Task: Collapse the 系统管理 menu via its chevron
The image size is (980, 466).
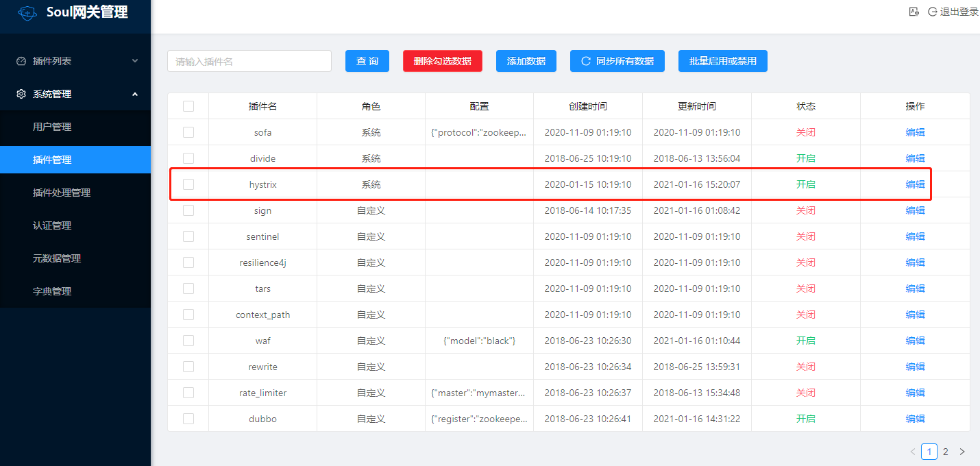Action: [135, 94]
